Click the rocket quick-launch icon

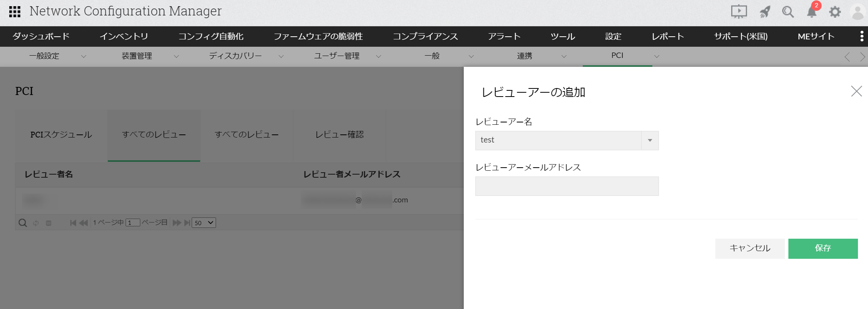click(x=765, y=12)
